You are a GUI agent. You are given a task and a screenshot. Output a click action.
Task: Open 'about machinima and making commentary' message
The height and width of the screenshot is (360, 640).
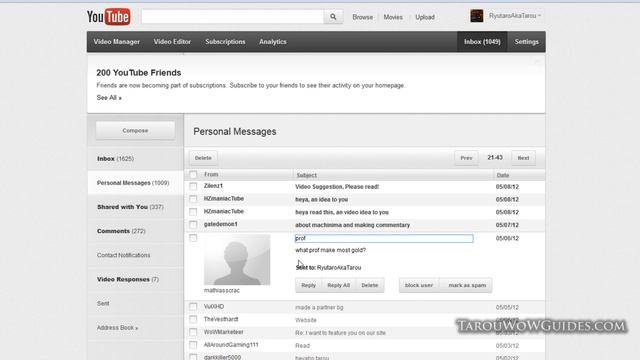click(x=352, y=225)
